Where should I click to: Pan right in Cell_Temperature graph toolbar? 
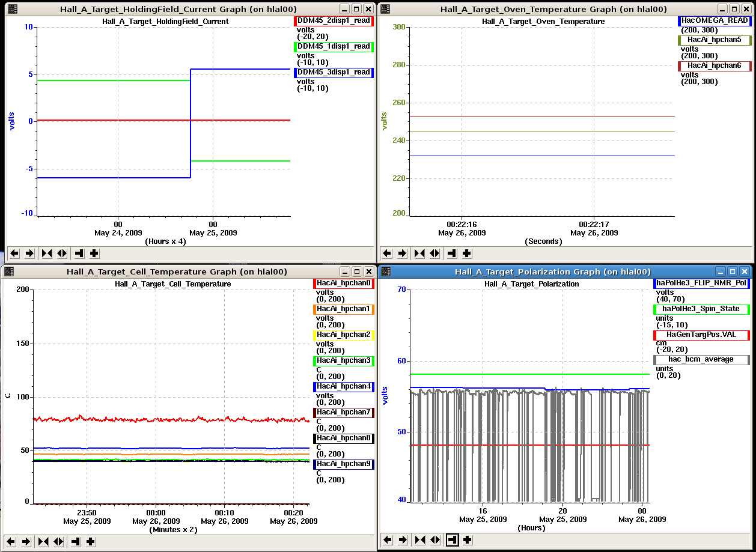point(26,541)
